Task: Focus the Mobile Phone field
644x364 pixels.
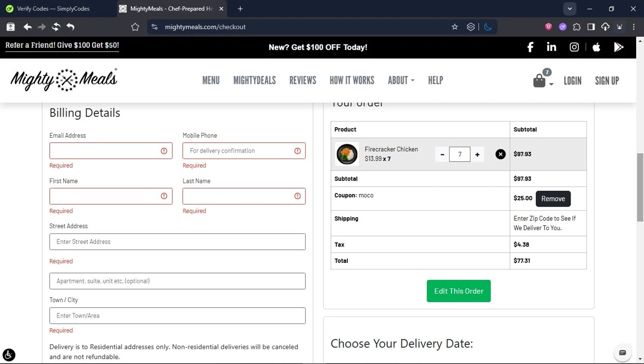Action: point(244,151)
